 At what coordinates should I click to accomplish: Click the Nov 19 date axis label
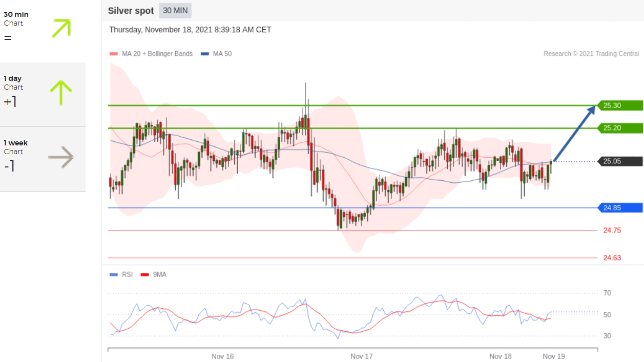554,356
